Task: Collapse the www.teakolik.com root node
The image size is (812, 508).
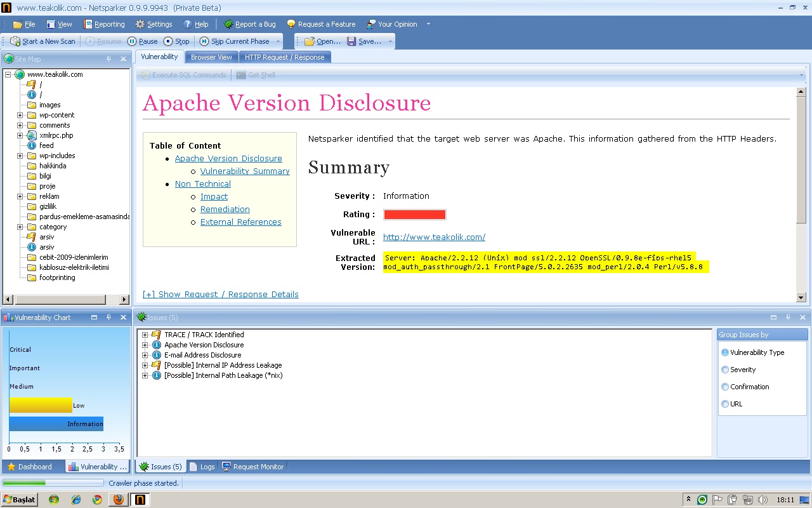Action: (x=8, y=74)
